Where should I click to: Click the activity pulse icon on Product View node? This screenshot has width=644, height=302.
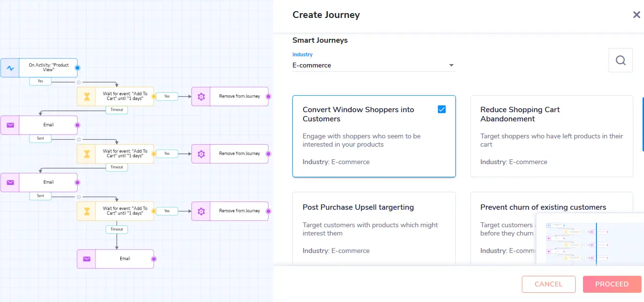(x=10, y=68)
